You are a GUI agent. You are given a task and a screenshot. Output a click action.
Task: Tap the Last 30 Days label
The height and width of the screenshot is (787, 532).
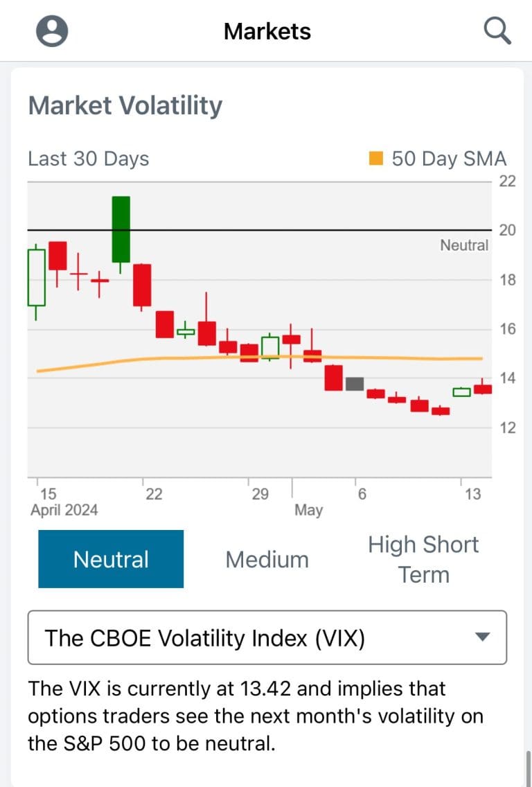pos(88,159)
